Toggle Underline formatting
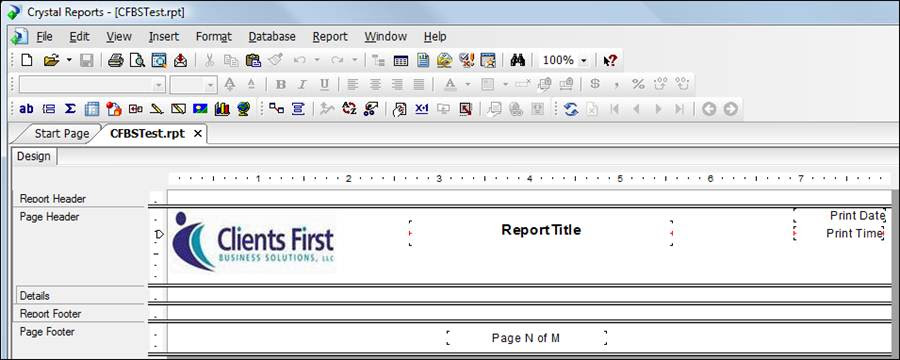The image size is (900, 360). pos(324,84)
